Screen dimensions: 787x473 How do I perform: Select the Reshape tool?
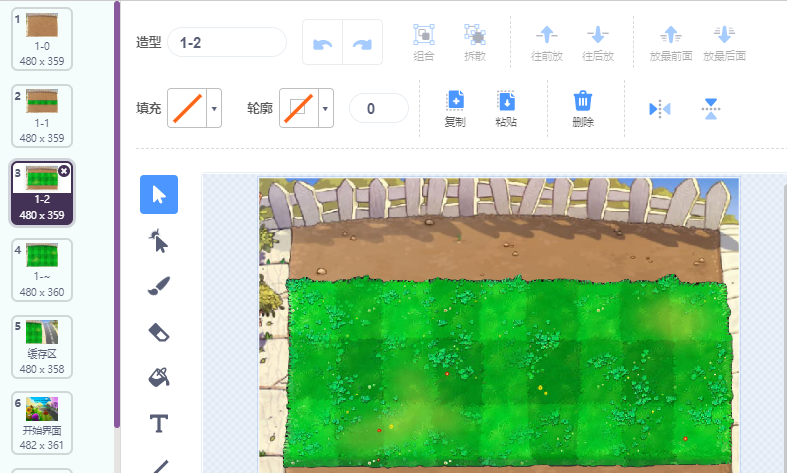tap(159, 241)
